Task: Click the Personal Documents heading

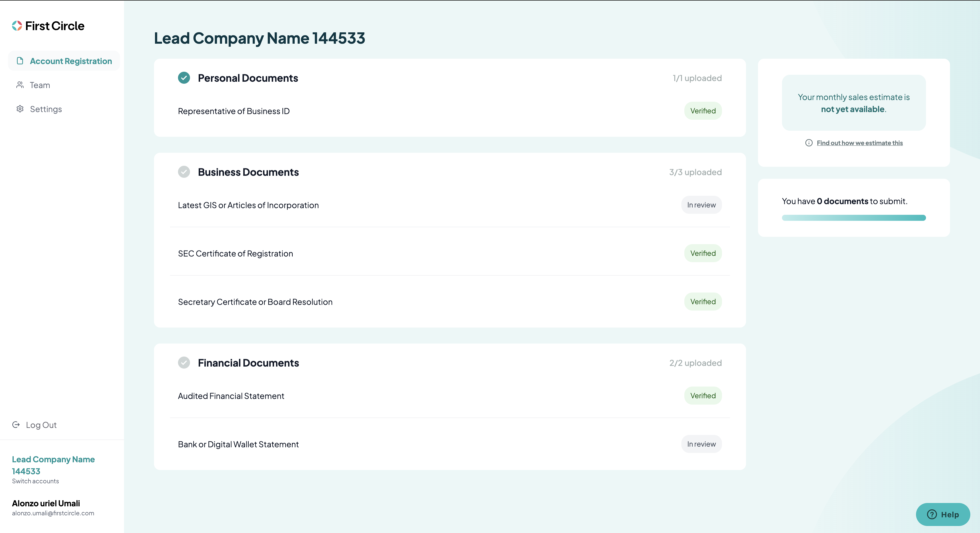Action: point(248,78)
